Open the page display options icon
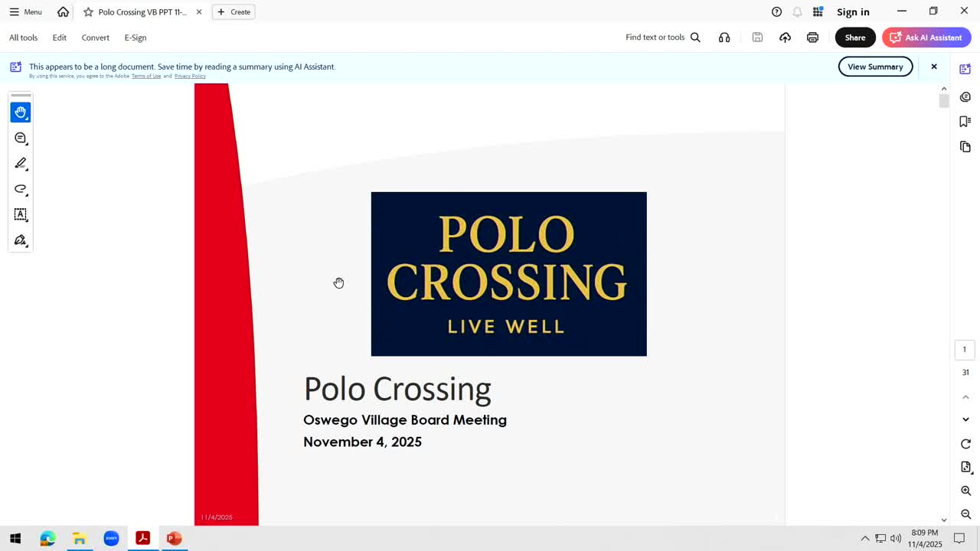 (965, 467)
